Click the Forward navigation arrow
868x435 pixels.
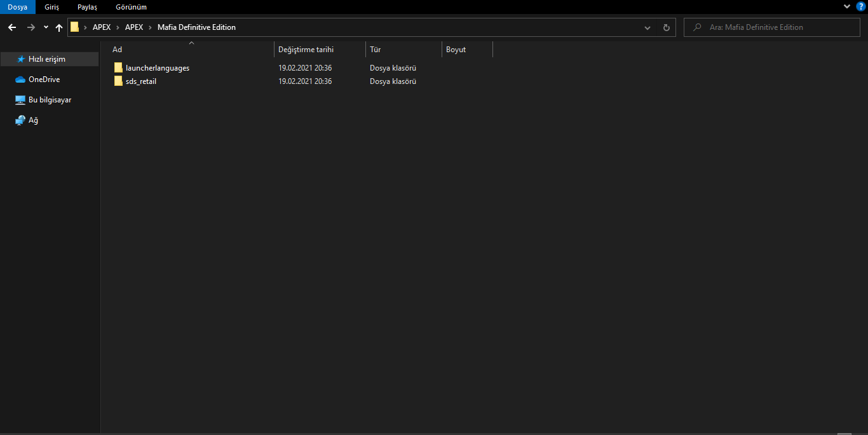point(31,27)
